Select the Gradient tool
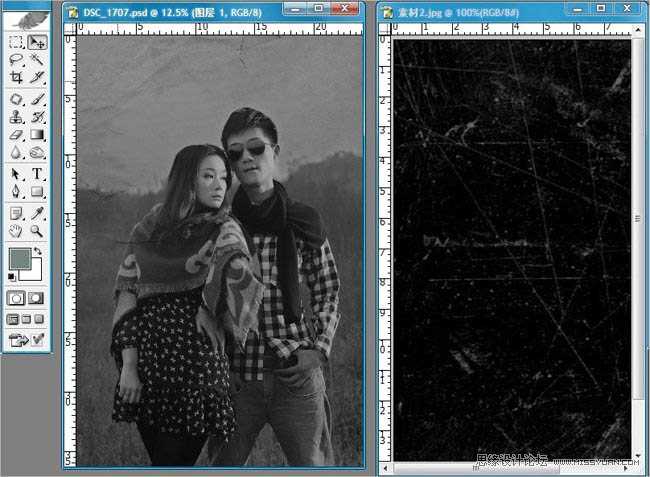The height and width of the screenshot is (477, 650). click(37, 135)
